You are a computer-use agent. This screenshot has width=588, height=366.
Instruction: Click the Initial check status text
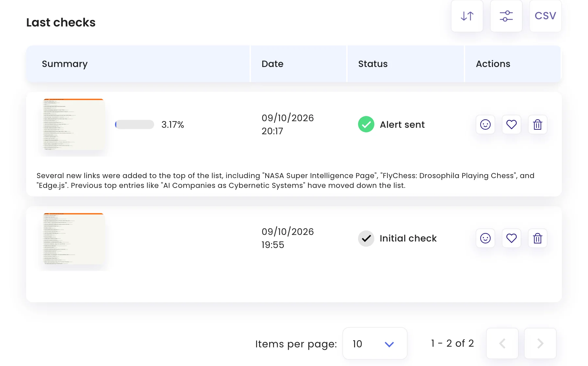click(408, 238)
